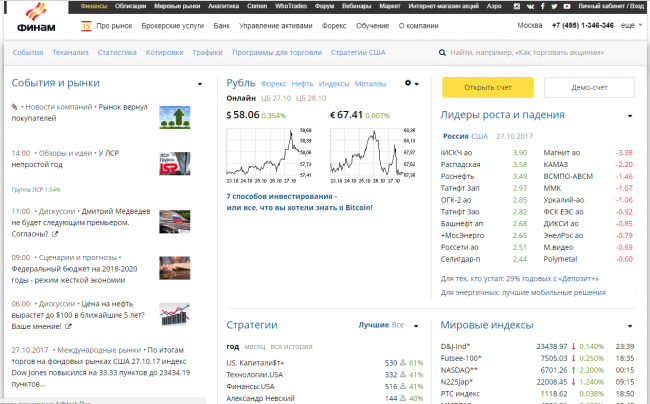Switch leaders list to США

point(480,135)
